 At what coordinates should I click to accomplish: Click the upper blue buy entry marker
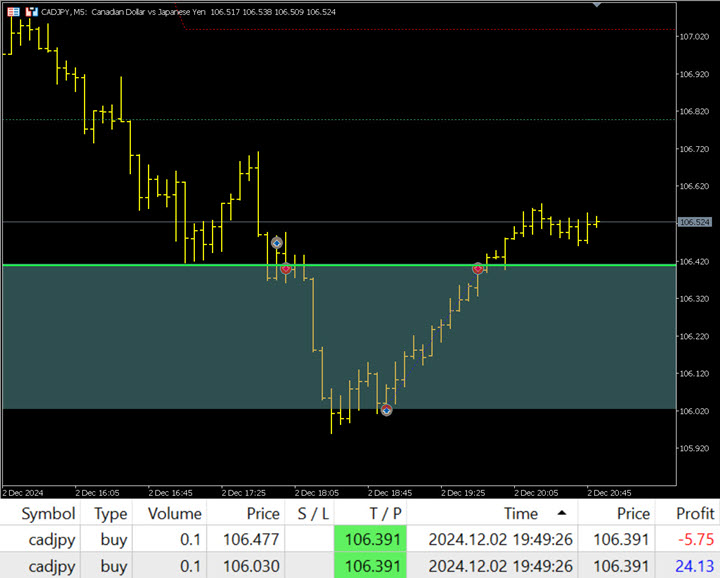click(x=277, y=243)
